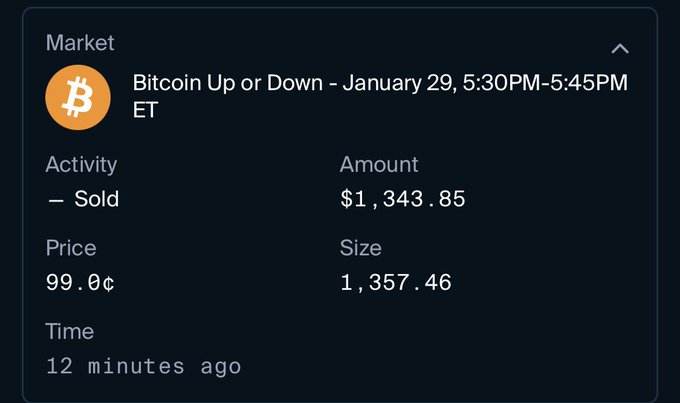Collapse the market details with the chevron

pos(620,48)
